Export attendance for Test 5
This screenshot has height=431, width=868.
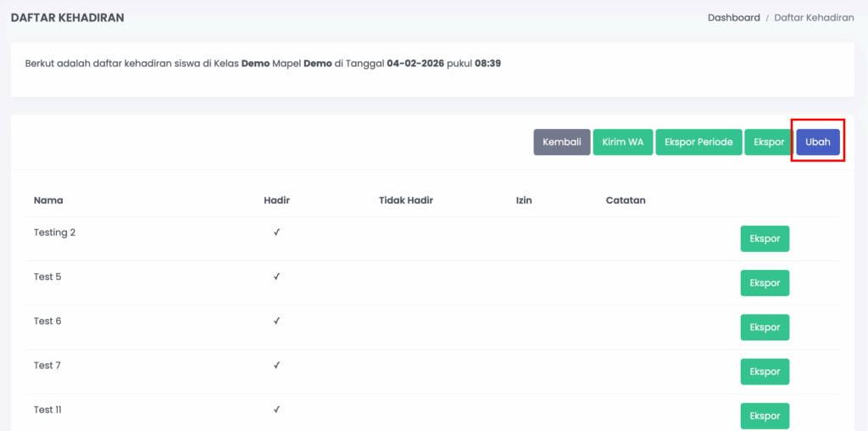[765, 283]
